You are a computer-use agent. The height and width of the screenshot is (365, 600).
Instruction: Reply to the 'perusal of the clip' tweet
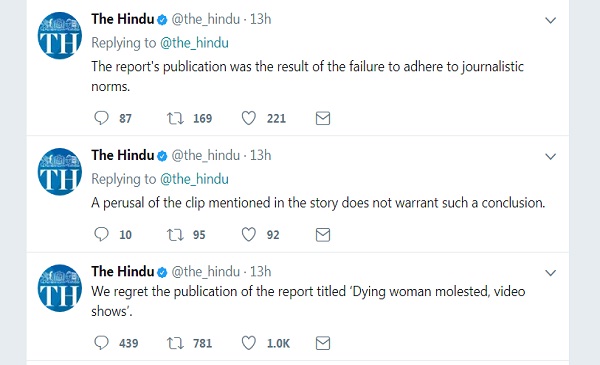click(101, 234)
